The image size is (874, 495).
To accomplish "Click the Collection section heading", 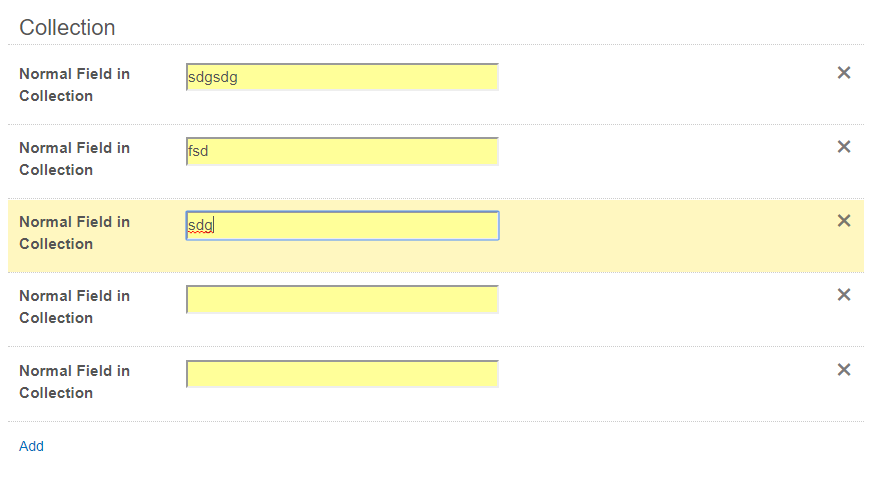I will click(x=67, y=27).
